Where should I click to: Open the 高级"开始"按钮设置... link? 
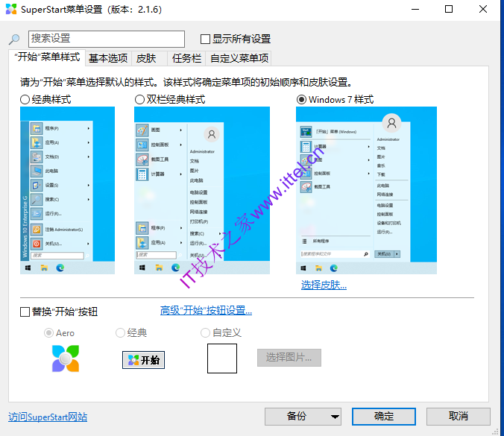[206, 310]
